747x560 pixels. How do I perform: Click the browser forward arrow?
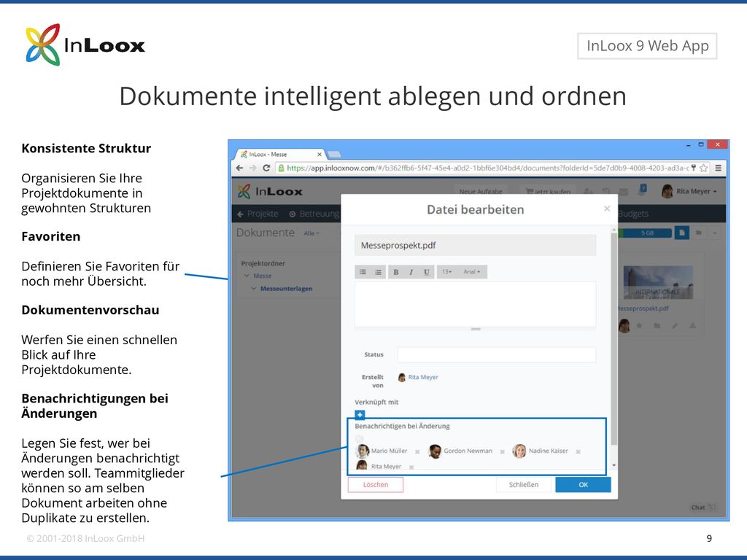253,168
